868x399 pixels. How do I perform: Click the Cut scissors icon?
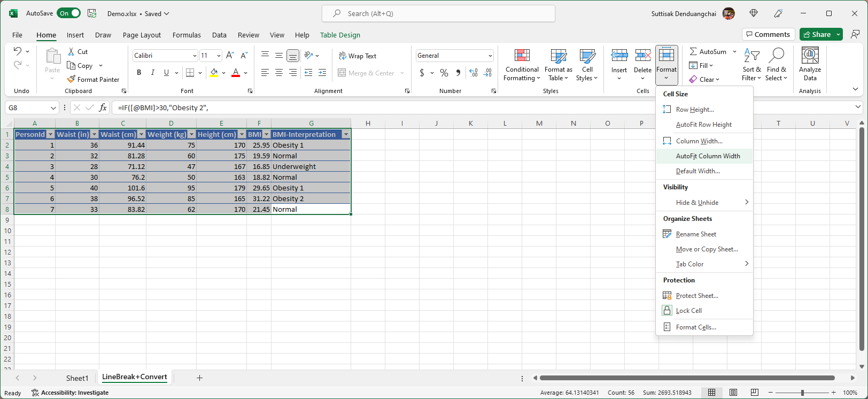pyautogui.click(x=71, y=52)
